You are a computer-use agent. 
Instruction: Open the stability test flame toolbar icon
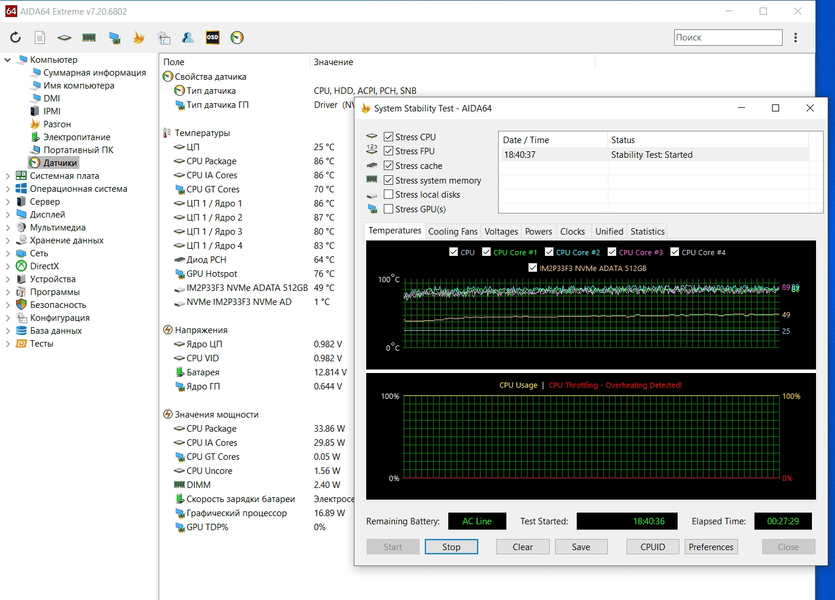point(139,37)
